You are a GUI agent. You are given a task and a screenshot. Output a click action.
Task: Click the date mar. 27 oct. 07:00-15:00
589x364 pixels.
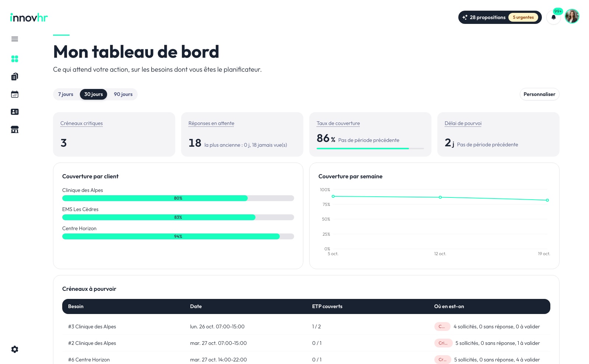click(218, 343)
